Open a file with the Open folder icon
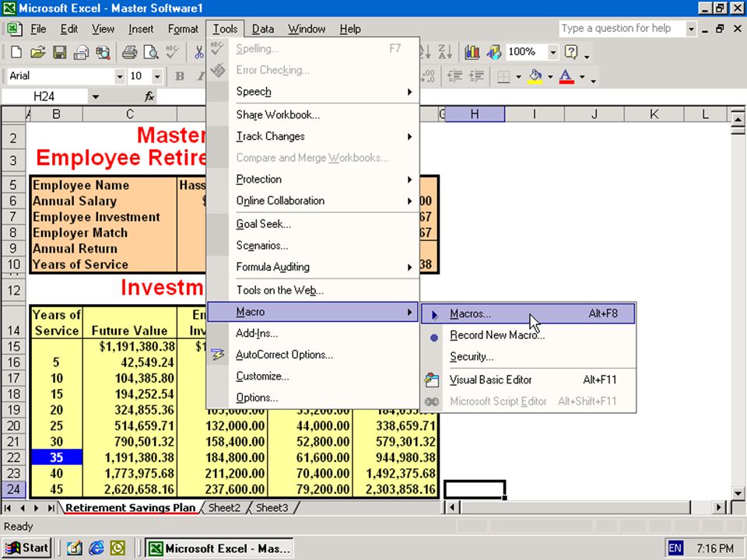 [x=37, y=52]
